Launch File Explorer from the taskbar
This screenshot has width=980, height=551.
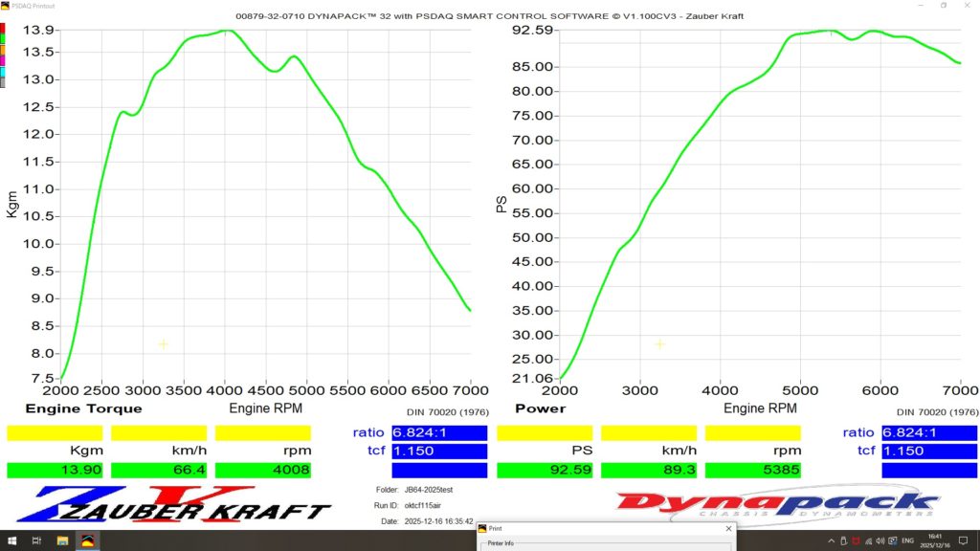62,541
